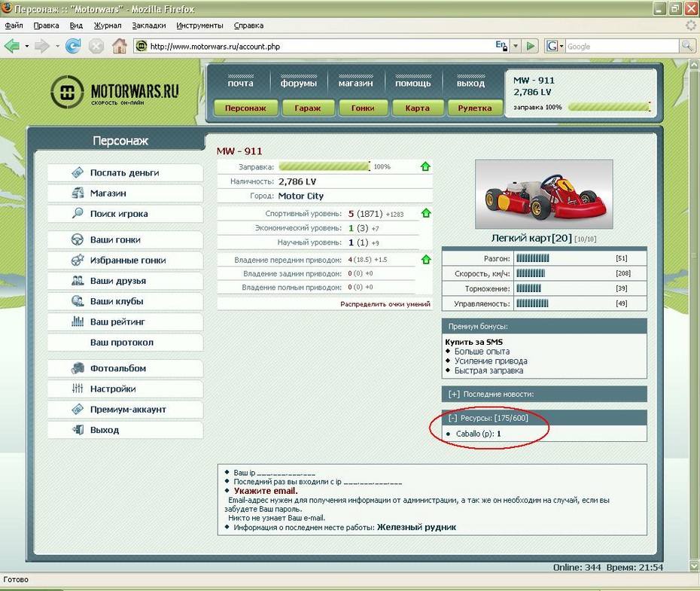Viewport: 700px width, 591px height.
Task: Open the Вид menu
Action: pos(76,26)
